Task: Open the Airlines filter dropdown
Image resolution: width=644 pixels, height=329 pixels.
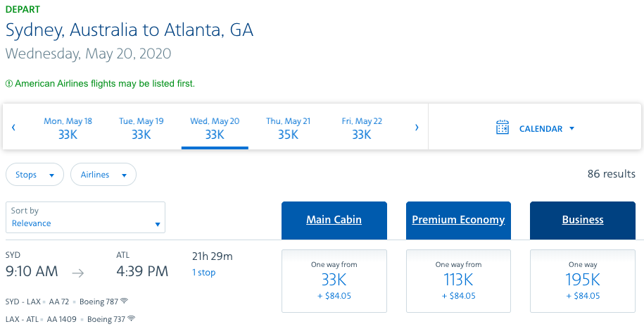Action: [x=103, y=175]
